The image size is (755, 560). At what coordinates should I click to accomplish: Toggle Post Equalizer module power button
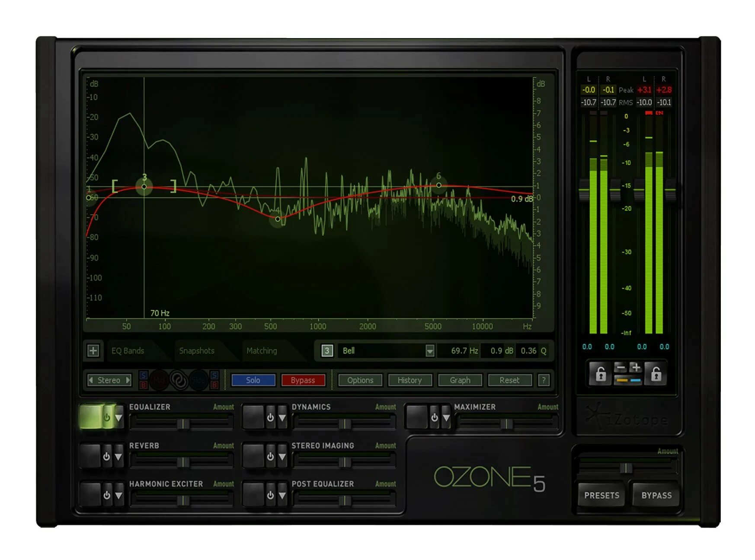270,495
